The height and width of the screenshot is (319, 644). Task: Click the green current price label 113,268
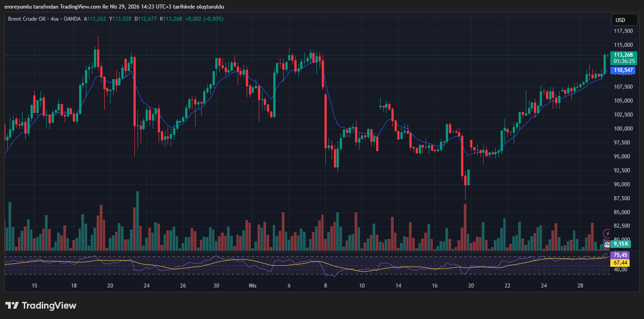(623, 55)
